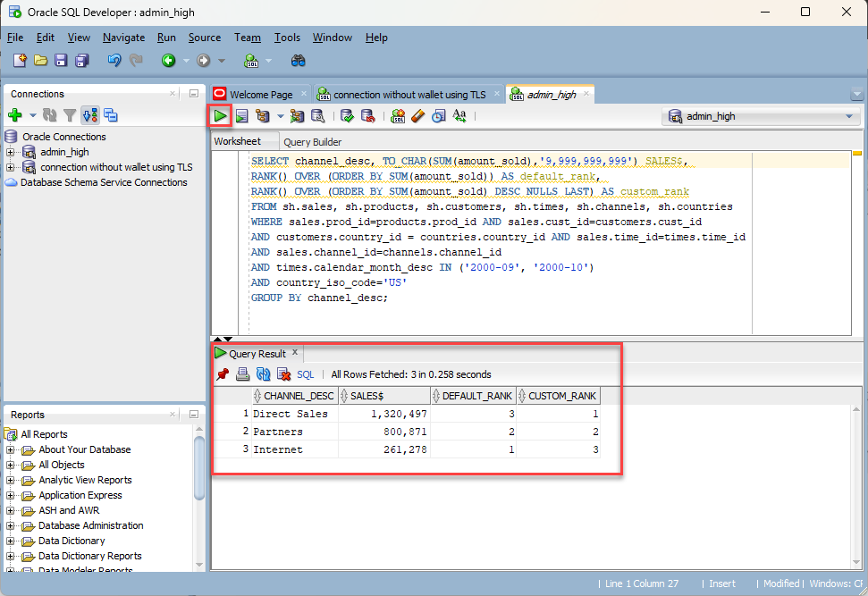The height and width of the screenshot is (596, 868).
Task: Click the Rollback icon in worksheet toolbar
Action: pos(367,115)
